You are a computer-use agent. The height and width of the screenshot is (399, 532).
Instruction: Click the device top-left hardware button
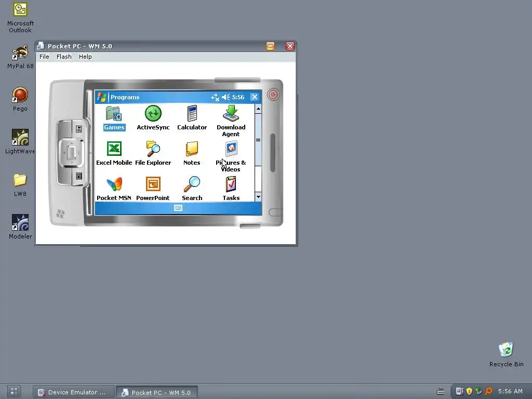point(79,129)
